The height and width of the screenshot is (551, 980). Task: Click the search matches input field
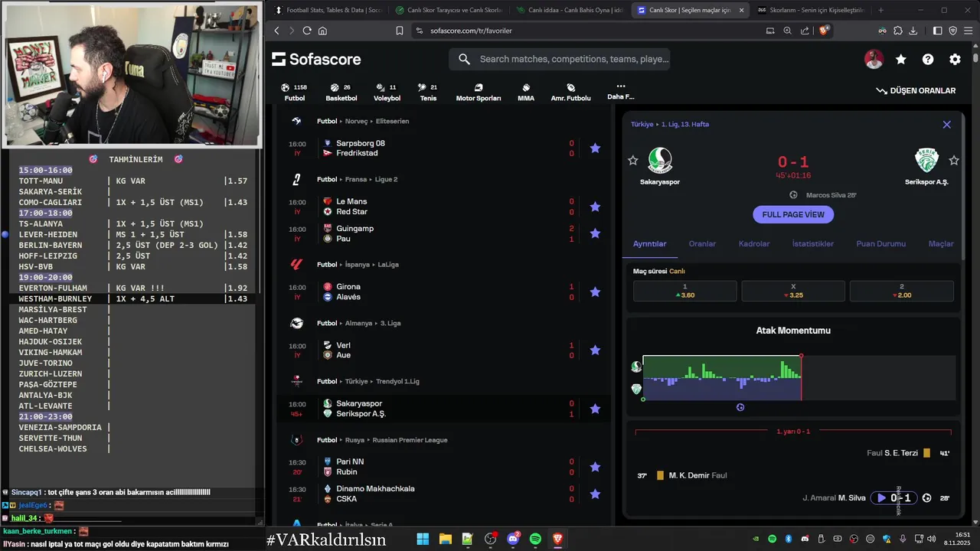559,59
